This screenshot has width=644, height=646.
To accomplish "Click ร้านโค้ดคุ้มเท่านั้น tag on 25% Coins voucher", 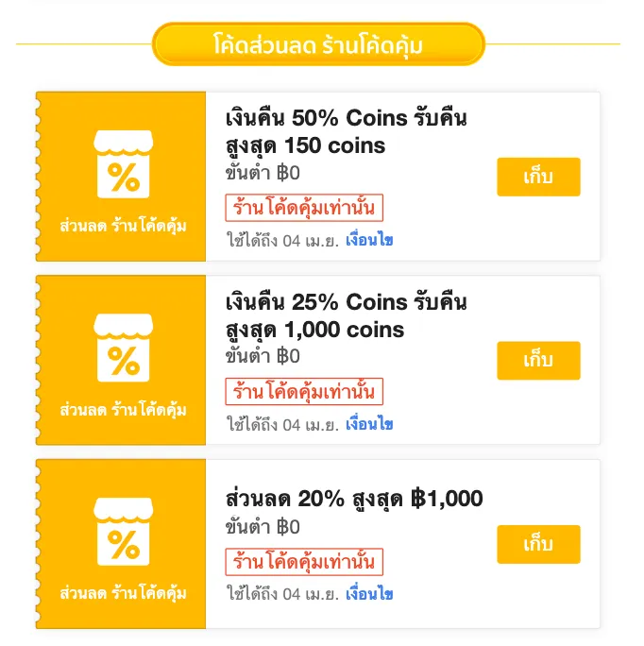I will [304, 391].
